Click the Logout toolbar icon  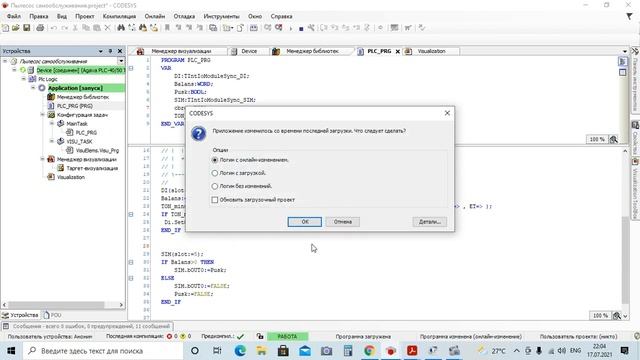(x=279, y=28)
